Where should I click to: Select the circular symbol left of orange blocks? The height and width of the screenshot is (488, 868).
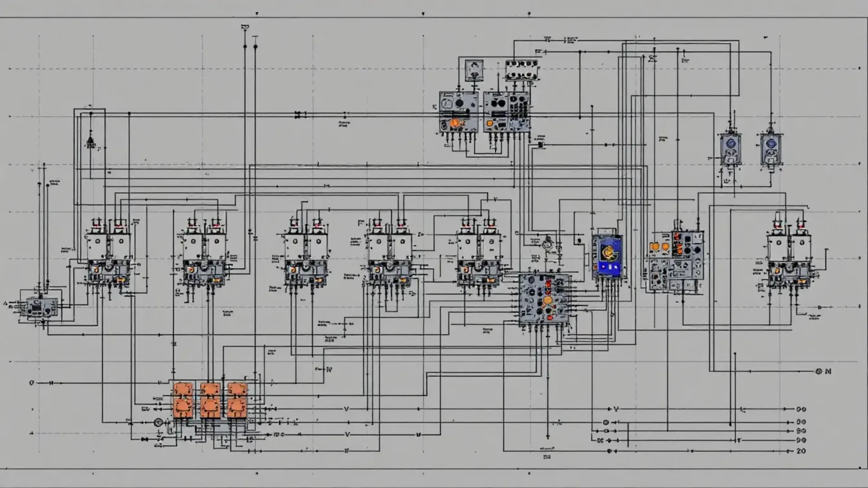pyautogui.click(x=158, y=422)
